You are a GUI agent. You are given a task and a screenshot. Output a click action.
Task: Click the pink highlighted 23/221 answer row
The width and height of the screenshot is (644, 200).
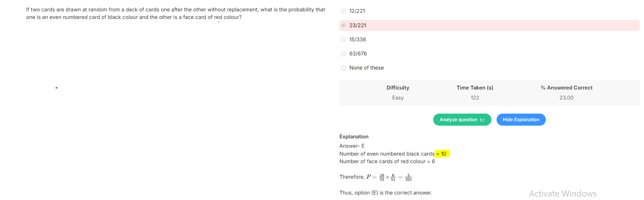pyautogui.click(x=489, y=25)
